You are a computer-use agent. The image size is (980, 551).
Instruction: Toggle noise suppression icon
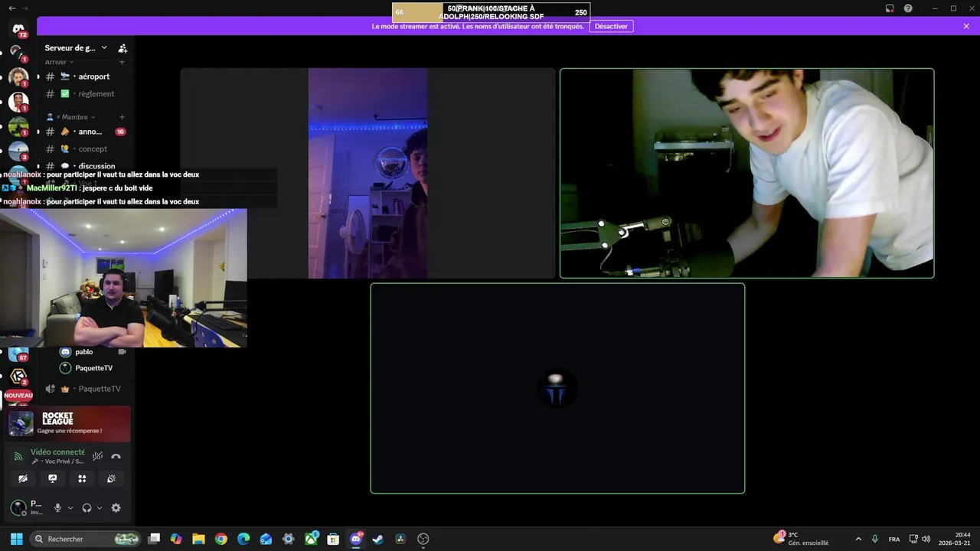pos(97,456)
